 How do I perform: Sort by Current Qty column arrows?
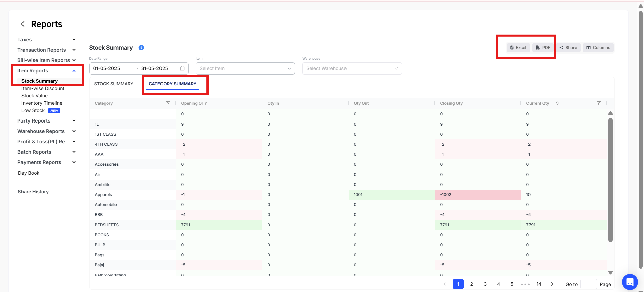(557, 103)
